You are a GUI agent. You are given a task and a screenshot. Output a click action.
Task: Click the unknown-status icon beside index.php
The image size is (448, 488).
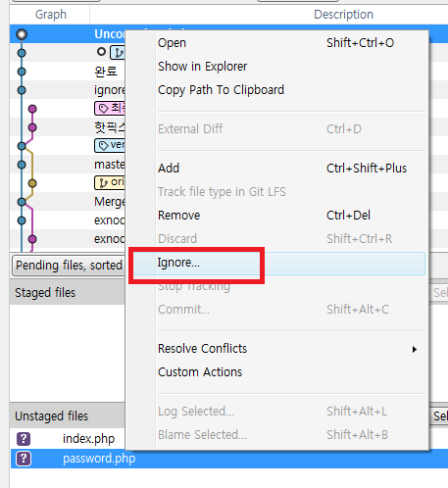click(24, 439)
